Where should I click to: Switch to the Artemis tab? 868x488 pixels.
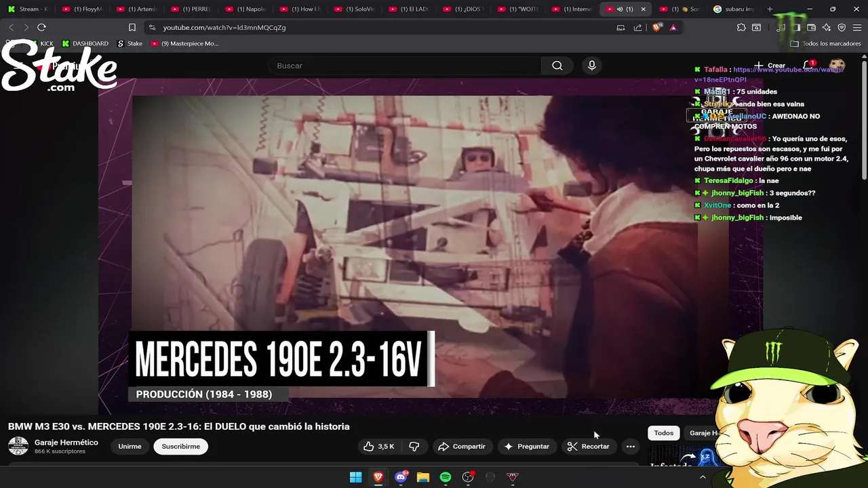point(136,9)
